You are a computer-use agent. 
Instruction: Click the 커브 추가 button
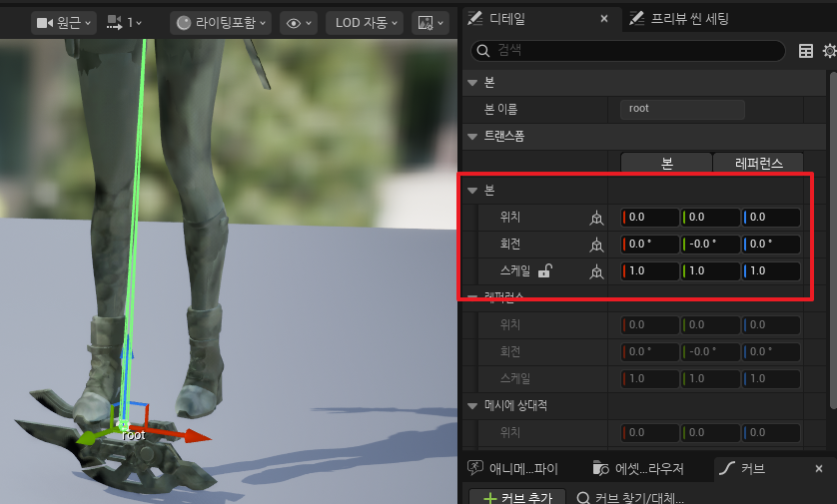click(x=517, y=497)
